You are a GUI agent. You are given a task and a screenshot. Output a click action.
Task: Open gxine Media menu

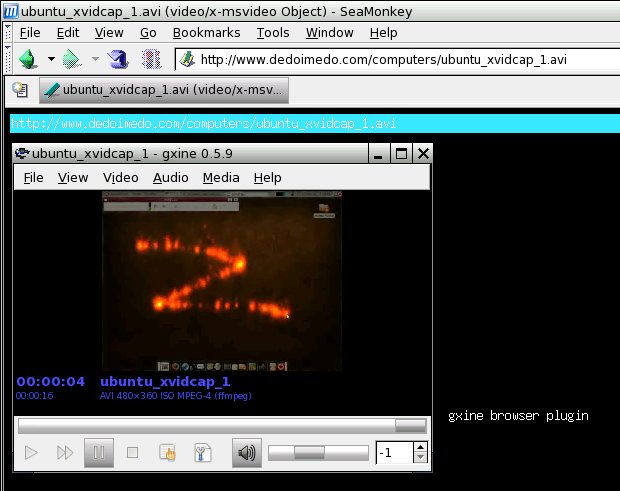[x=221, y=178]
